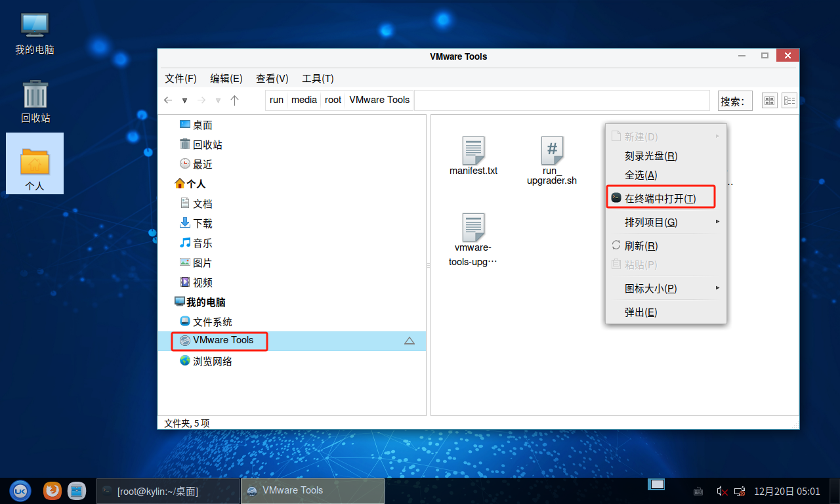Viewport: 840px width, 504px height.
Task: Select 下载 in the sidebar
Action: point(202,224)
